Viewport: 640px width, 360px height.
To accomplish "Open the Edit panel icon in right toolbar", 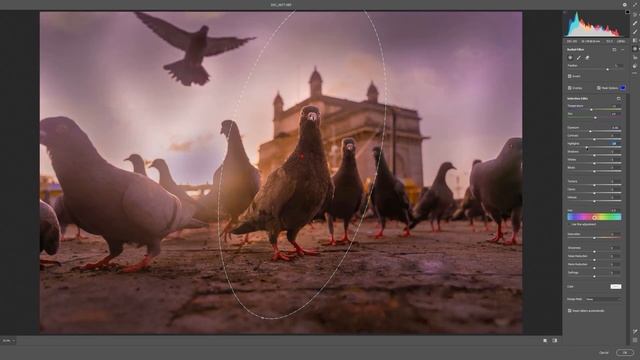I will click(x=635, y=14).
